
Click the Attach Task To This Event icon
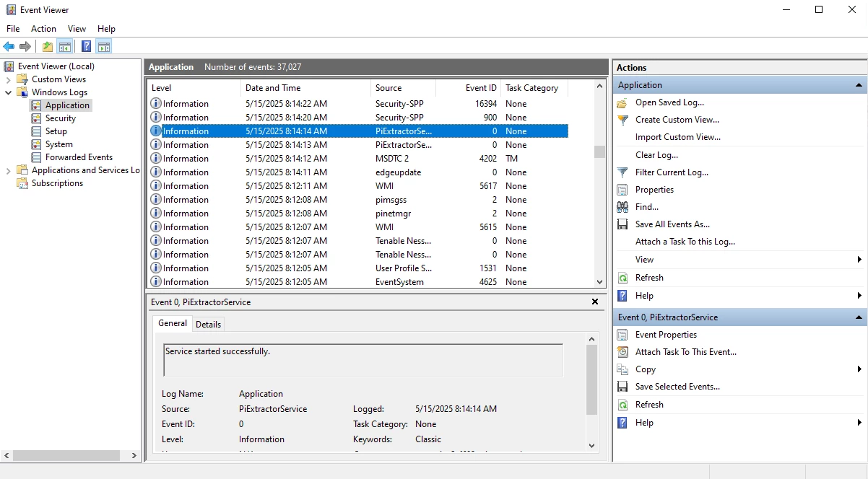pyautogui.click(x=622, y=352)
